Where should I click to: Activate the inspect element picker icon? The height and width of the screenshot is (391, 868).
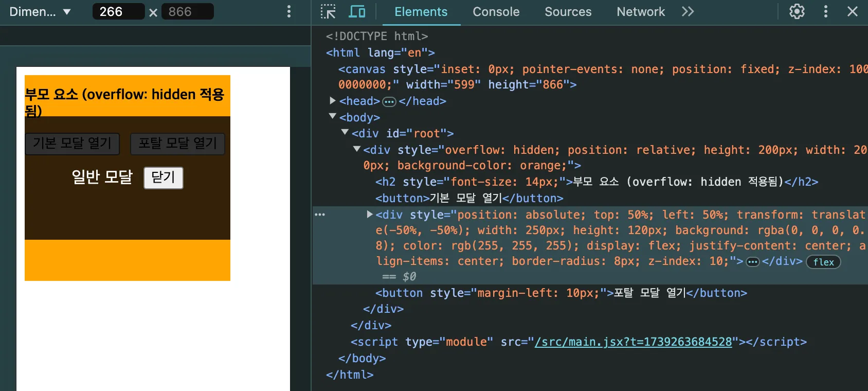pyautogui.click(x=328, y=11)
